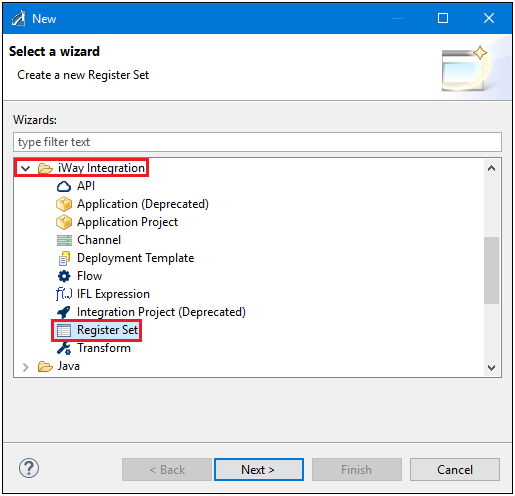
Task: Click the wizards filter text field
Action: (257, 142)
